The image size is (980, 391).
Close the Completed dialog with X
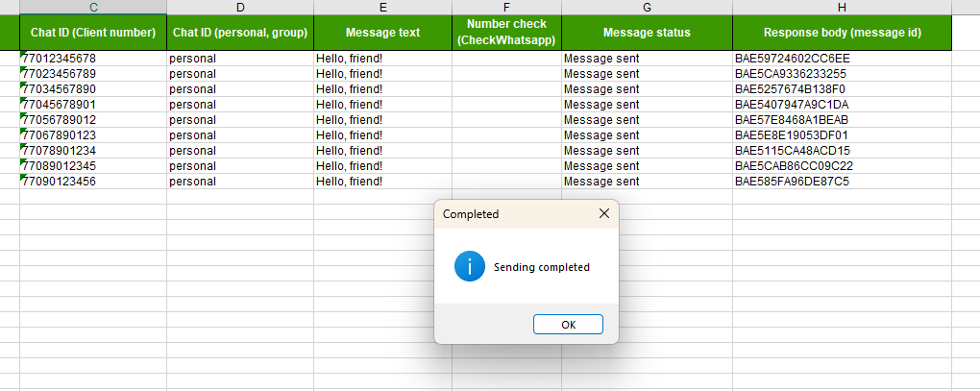coord(603,214)
